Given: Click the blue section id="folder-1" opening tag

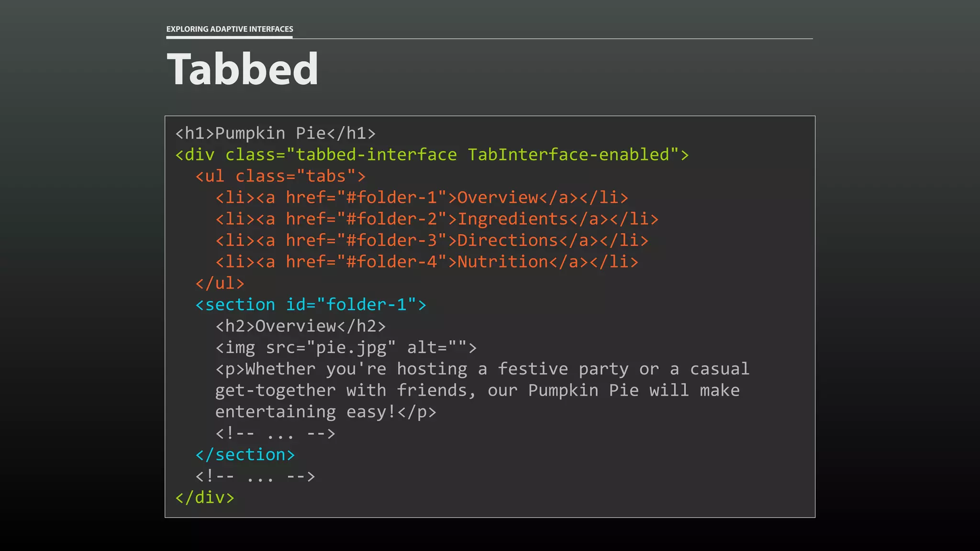Looking at the screenshot, I should [x=311, y=305].
